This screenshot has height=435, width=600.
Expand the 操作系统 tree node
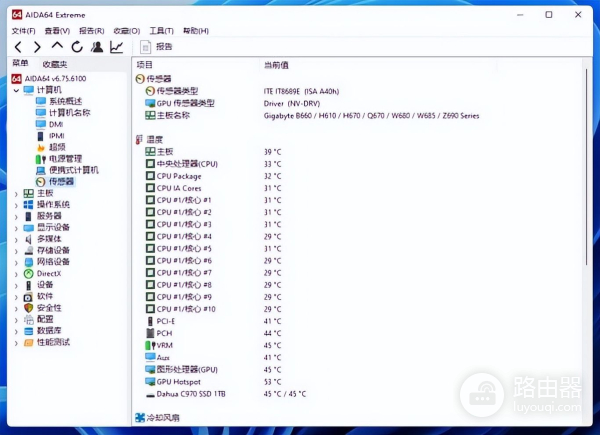[x=16, y=205]
